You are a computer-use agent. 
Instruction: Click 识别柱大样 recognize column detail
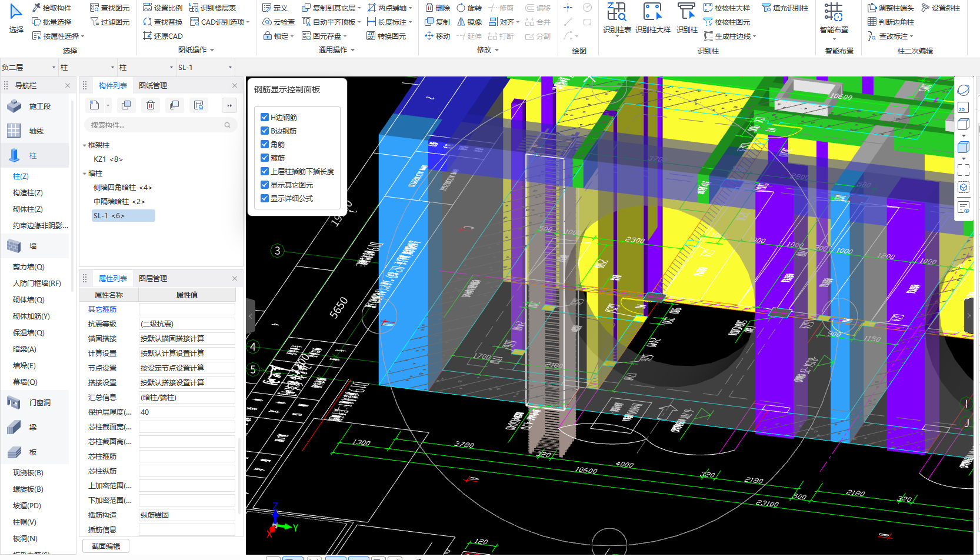[652, 18]
